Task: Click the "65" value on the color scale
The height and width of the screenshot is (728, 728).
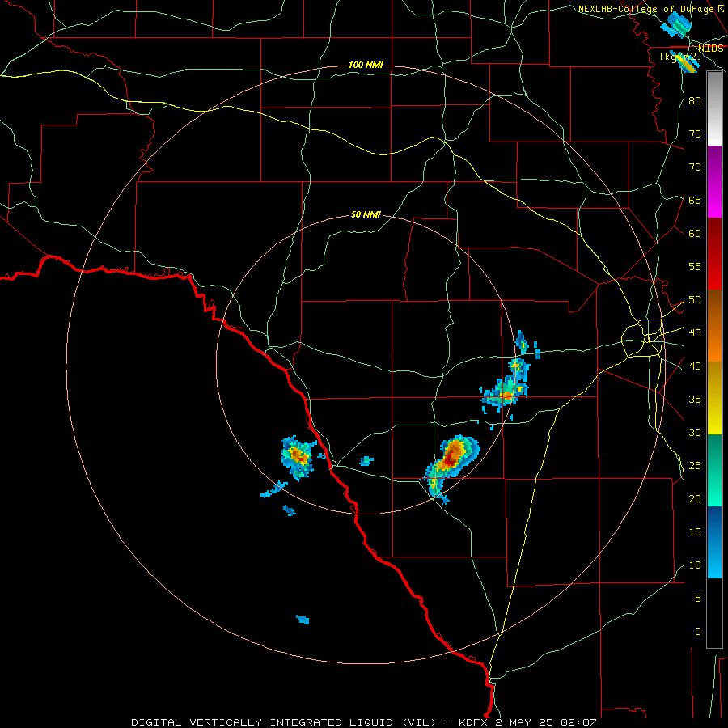Action: pyautogui.click(x=695, y=201)
